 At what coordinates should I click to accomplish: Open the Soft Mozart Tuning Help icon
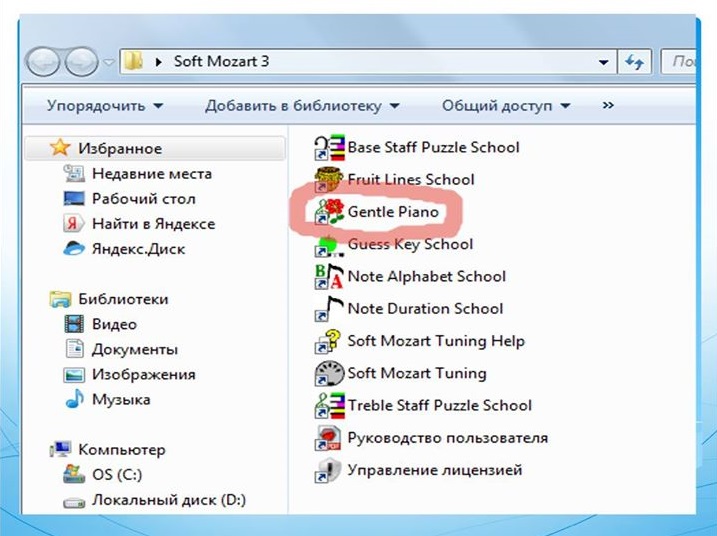pos(328,341)
